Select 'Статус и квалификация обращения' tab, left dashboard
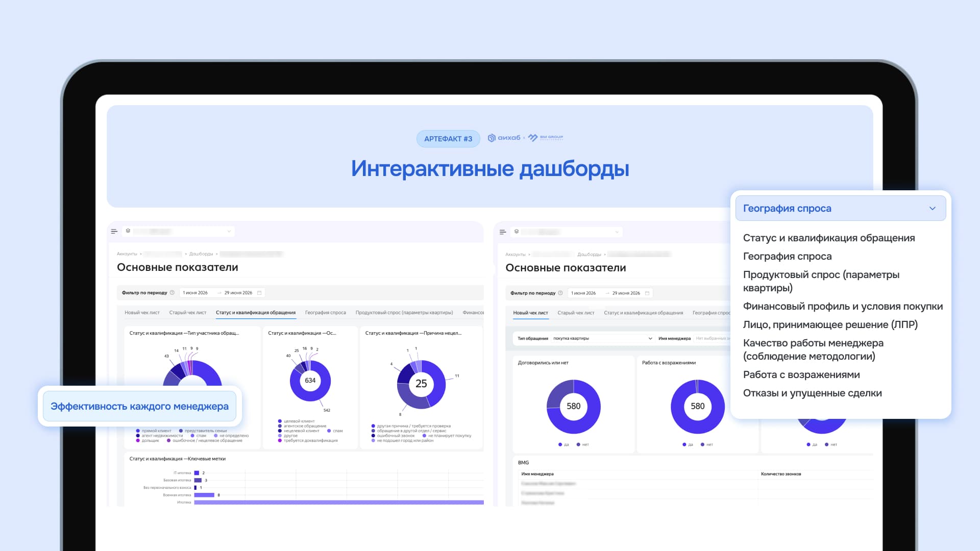Screen dimensions: 980x551 [256, 313]
